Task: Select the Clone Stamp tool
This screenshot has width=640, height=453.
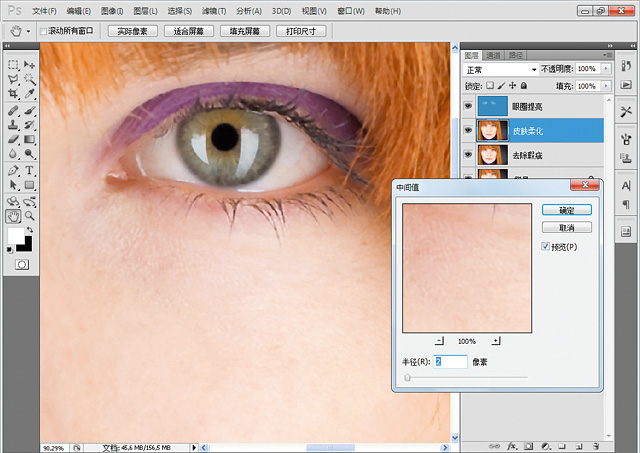Action: [x=13, y=124]
